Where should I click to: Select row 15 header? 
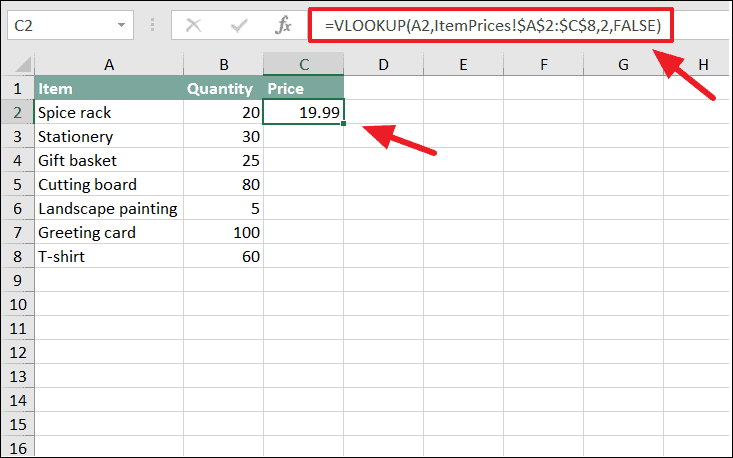(18, 424)
